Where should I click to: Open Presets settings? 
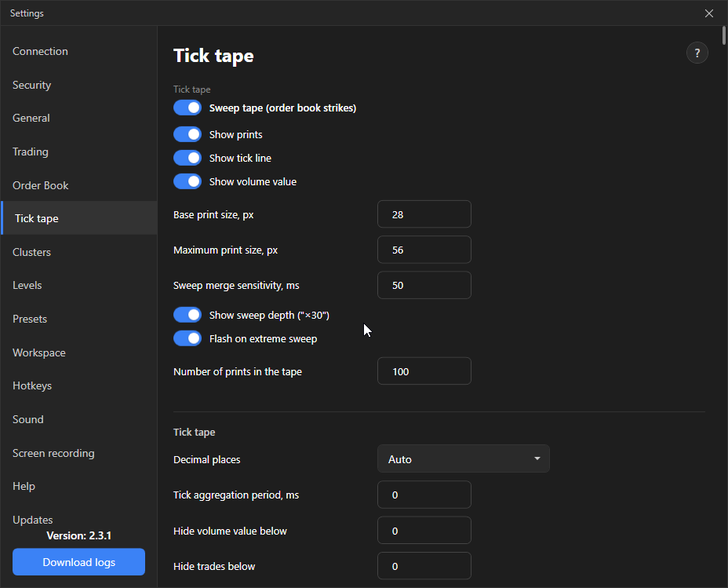click(79, 319)
